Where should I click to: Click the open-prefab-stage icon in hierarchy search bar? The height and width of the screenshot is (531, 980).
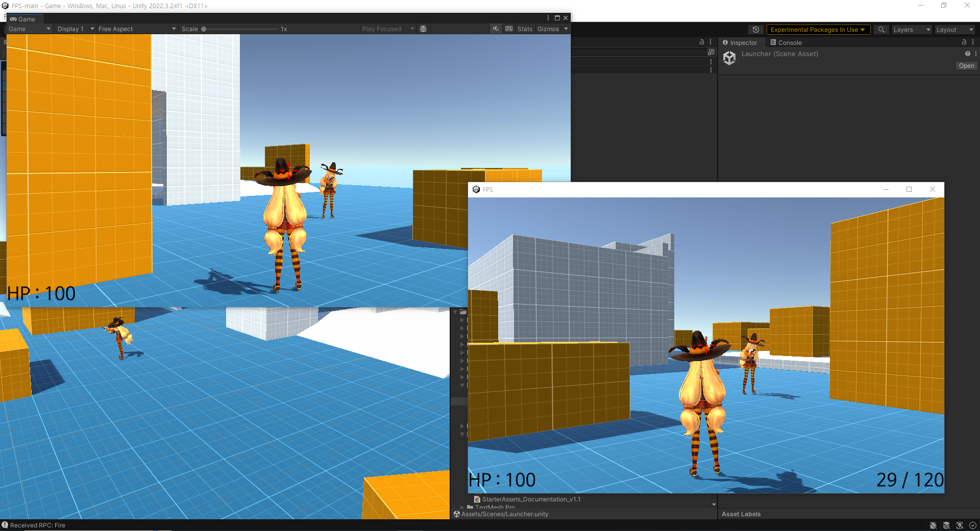click(711, 52)
